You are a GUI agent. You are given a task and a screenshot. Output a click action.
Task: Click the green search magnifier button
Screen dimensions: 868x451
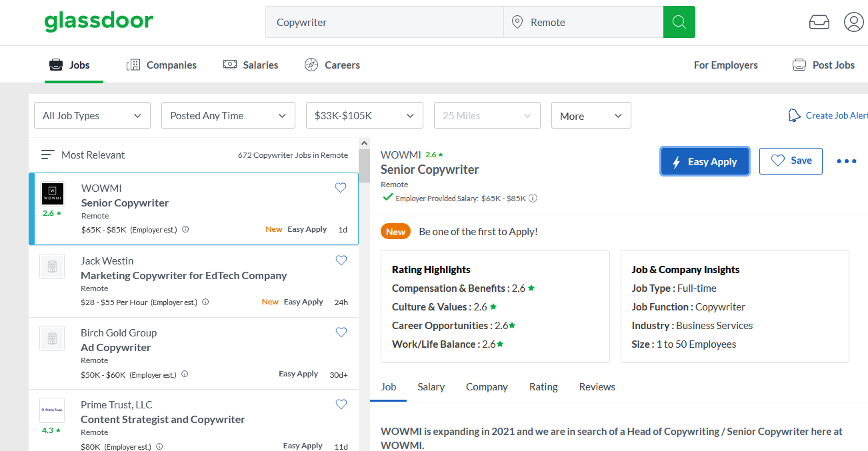pyautogui.click(x=679, y=22)
